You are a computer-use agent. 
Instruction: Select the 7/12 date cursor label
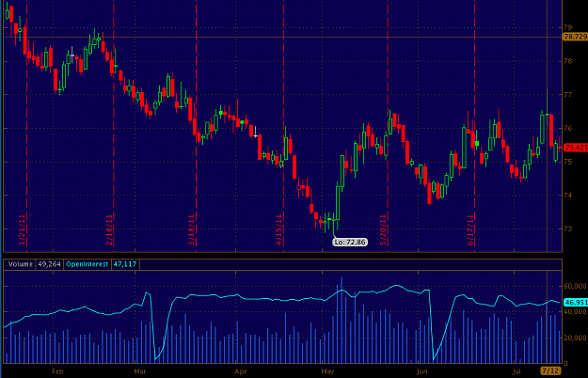[550, 370]
